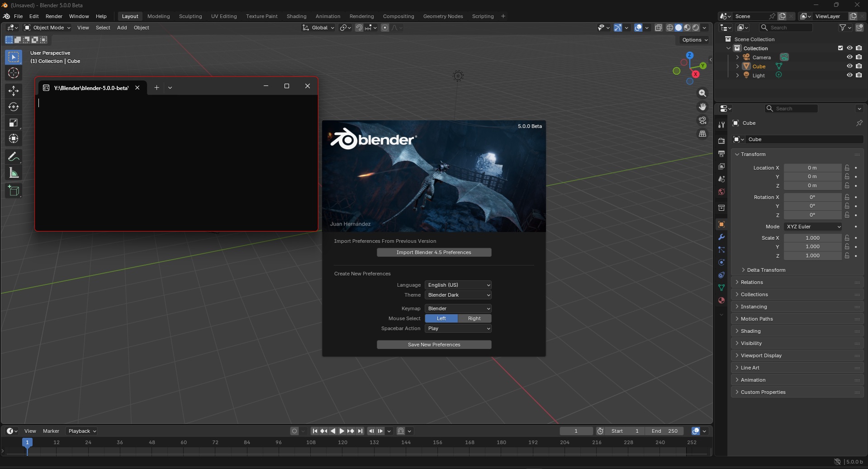Select the Move tool in toolbar

(14, 91)
